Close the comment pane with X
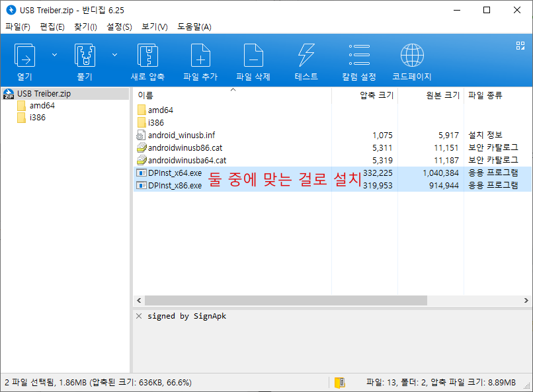This screenshot has width=533, height=392. pyautogui.click(x=139, y=316)
